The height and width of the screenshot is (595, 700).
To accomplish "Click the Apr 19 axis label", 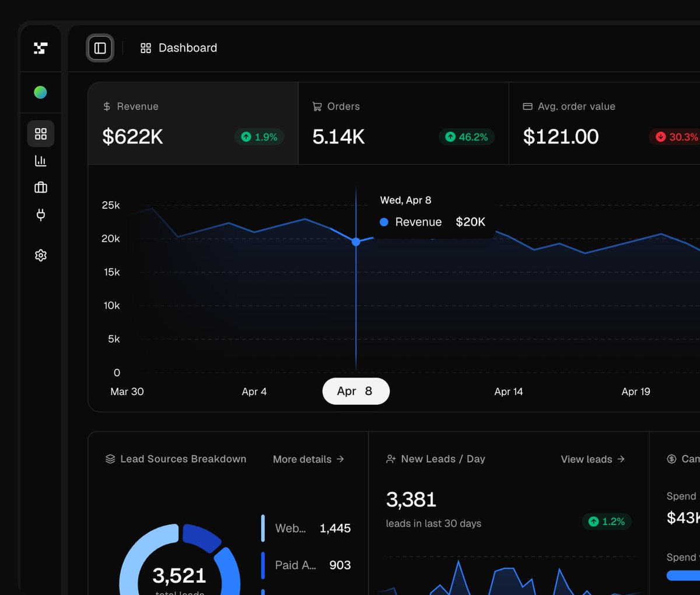I will (x=636, y=391).
